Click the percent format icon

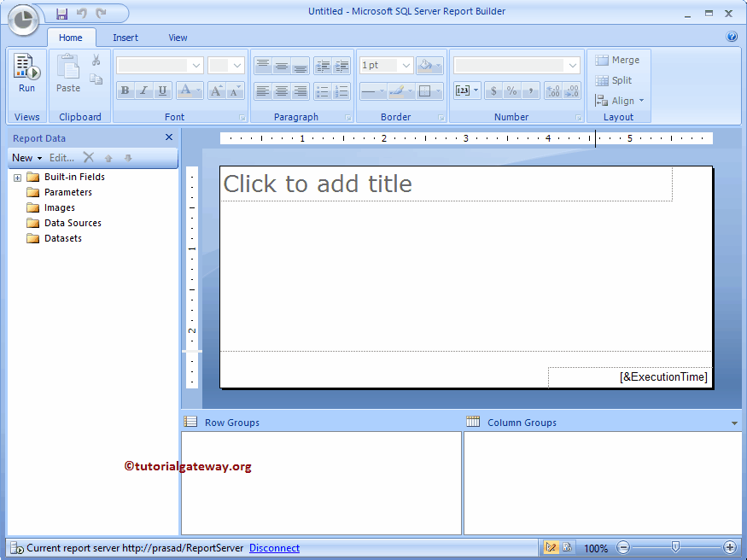click(511, 90)
